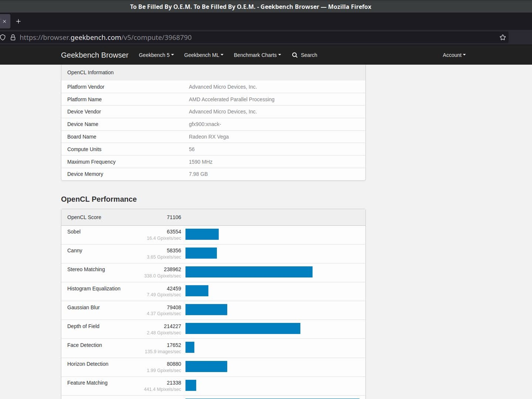The width and height of the screenshot is (532, 399).
Task: Click the padlock site security icon
Action: pyautogui.click(x=13, y=37)
